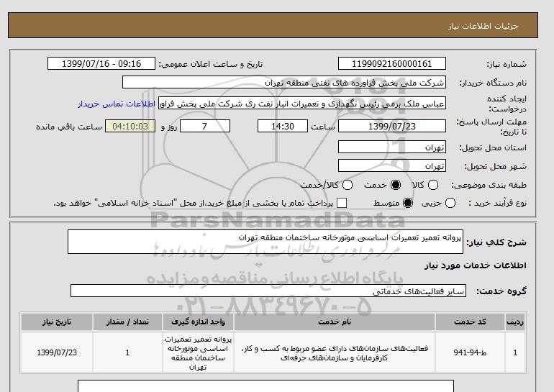Click the گروه خدمت field سایر فعالیت‌های خدماتی
Screen dimensions: 554x392
point(268,291)
